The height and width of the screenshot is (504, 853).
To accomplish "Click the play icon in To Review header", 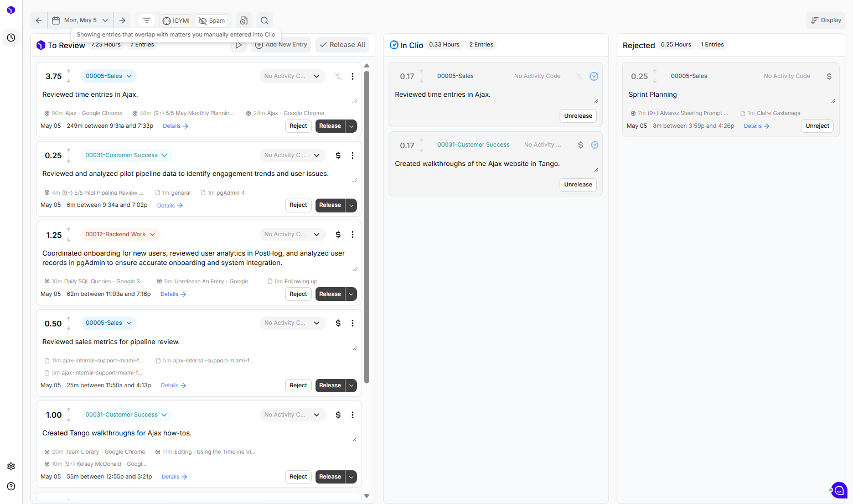I will pos(239,45).
